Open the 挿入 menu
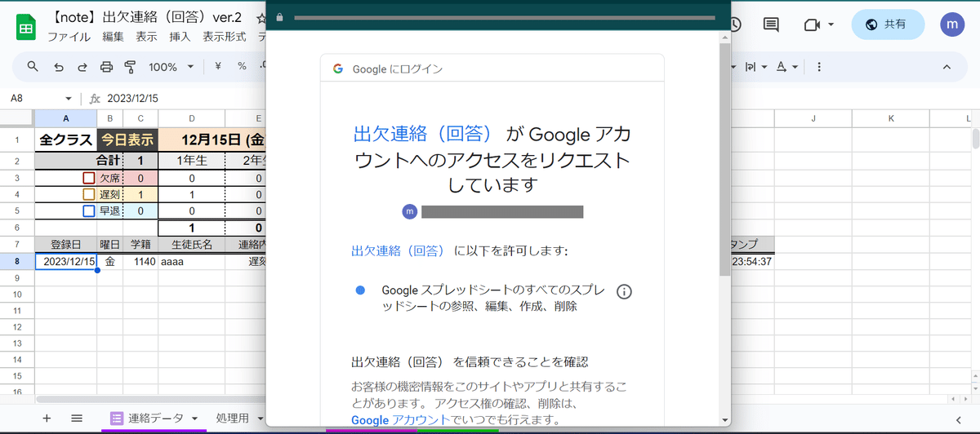The height and width of the screenshot is (434, 980). (x=180, y=37)
